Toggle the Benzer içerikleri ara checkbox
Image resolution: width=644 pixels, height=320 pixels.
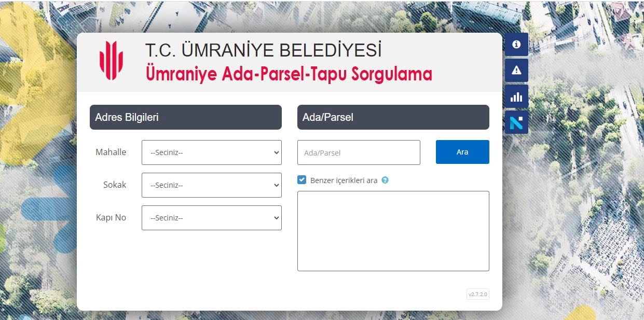(x=302, y=180)
